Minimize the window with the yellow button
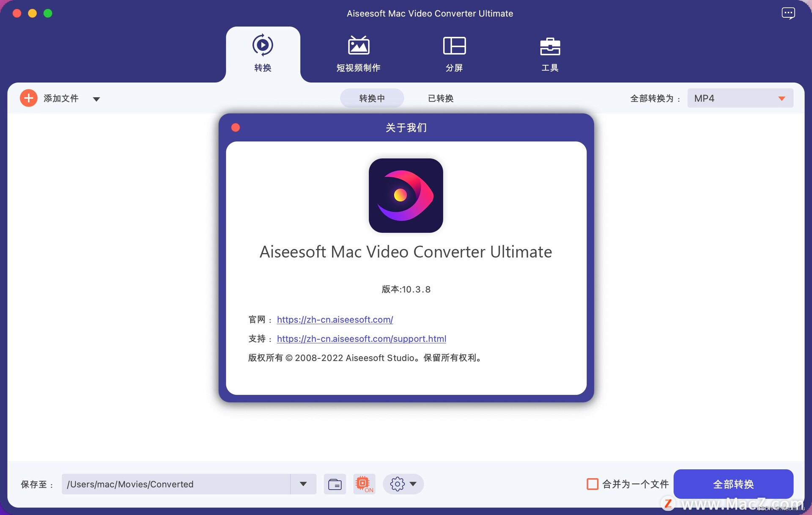Screen dimensions: 812x515 (33, 13)
